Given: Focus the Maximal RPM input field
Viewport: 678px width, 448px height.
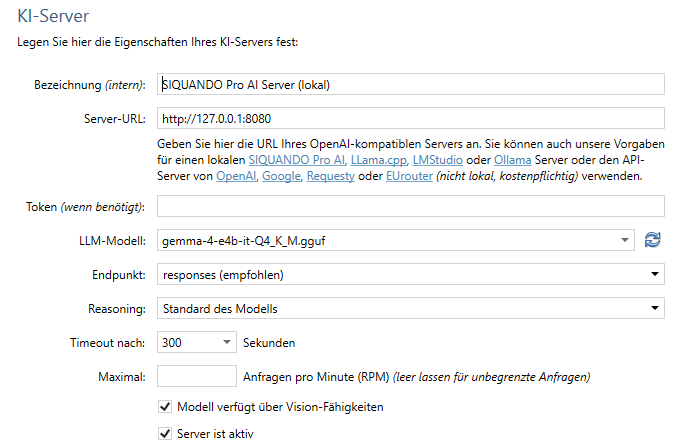Looking at the screenshot, I should click(197, 376).
